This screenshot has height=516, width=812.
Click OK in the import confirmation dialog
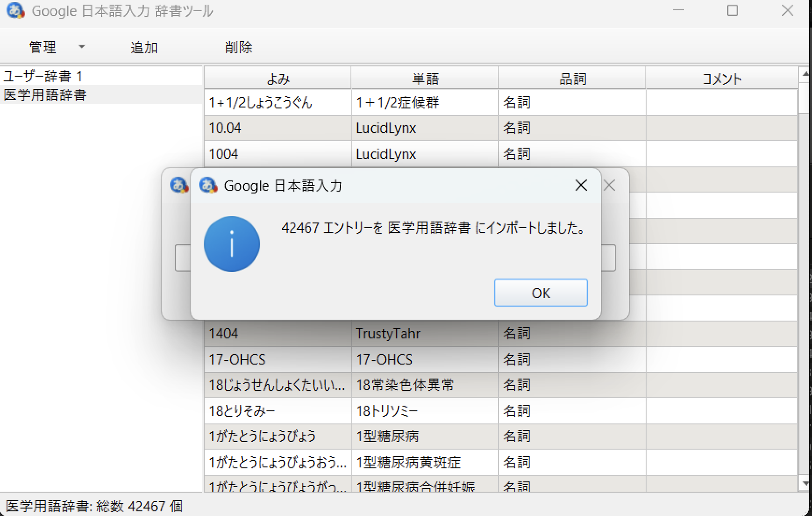pos(541,293)
